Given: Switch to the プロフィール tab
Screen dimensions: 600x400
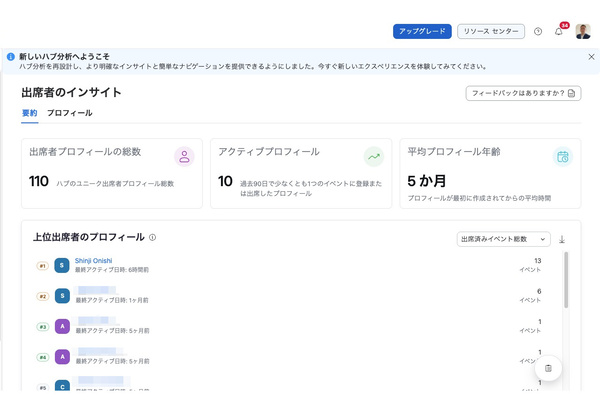Looking at the screenshot, I should pyautogui.click(x=69, y=113).
